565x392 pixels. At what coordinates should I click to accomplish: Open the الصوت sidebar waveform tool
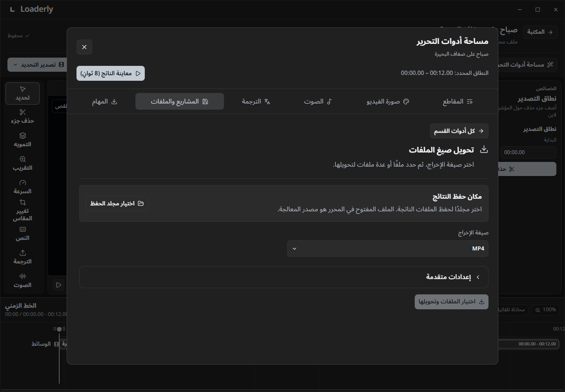(x=22, y=281)
